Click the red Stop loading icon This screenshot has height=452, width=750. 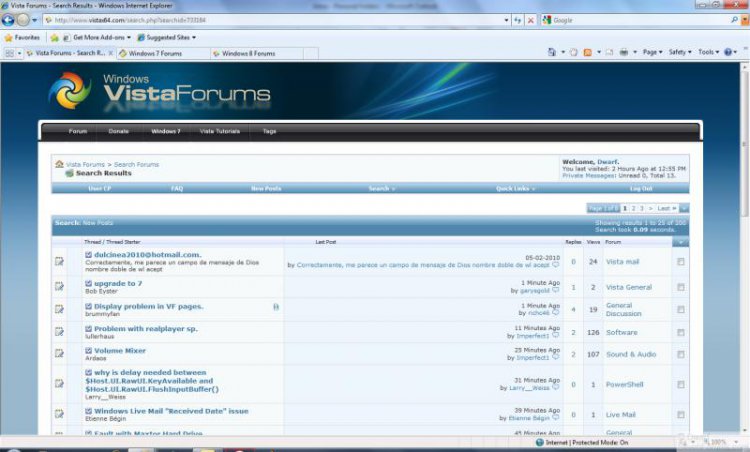pos(530,20)
